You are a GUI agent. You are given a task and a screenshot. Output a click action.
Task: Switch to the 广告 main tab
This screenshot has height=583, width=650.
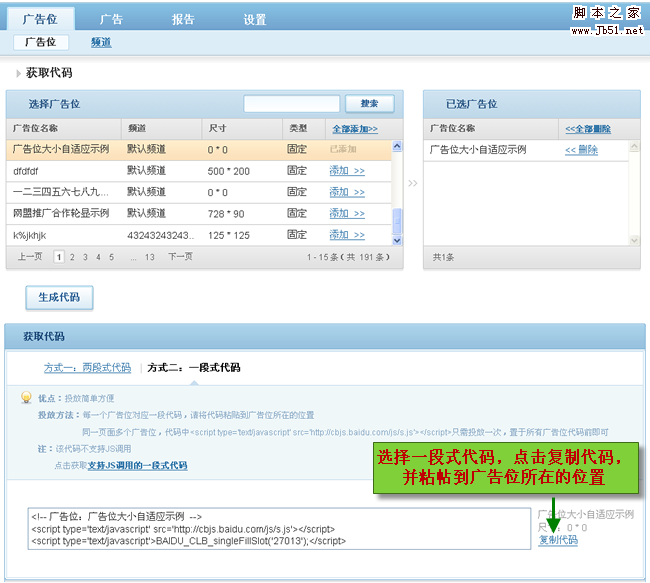coord(111,19)
